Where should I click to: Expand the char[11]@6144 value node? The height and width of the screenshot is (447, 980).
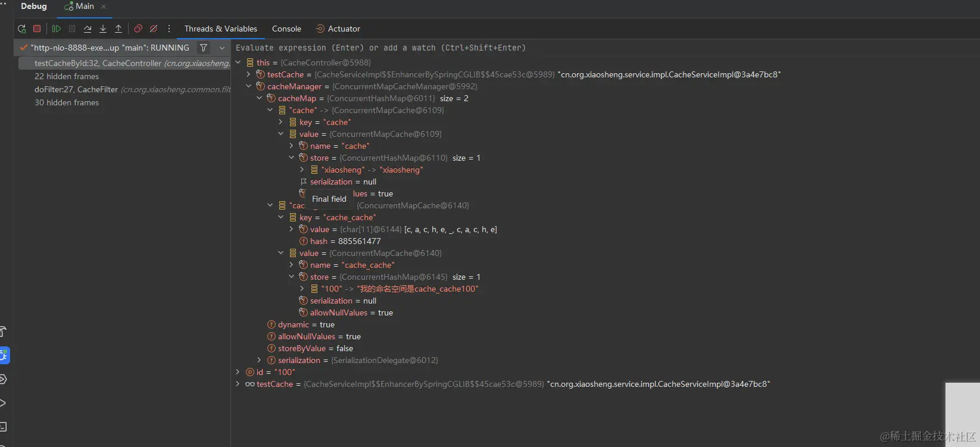pyautogui.click(x=292, y=229)
